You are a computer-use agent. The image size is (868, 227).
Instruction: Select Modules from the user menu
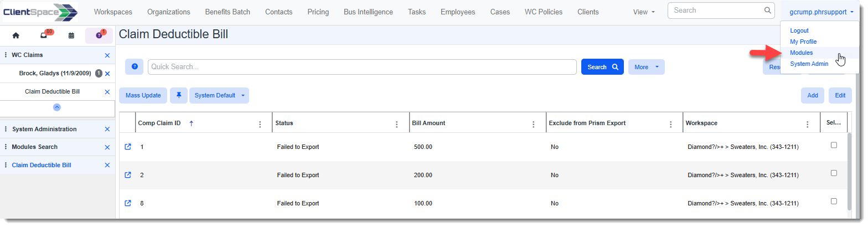point(801,53)
